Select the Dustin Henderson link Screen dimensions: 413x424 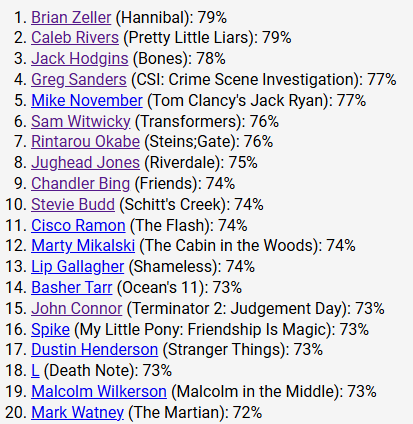[95, 350]
